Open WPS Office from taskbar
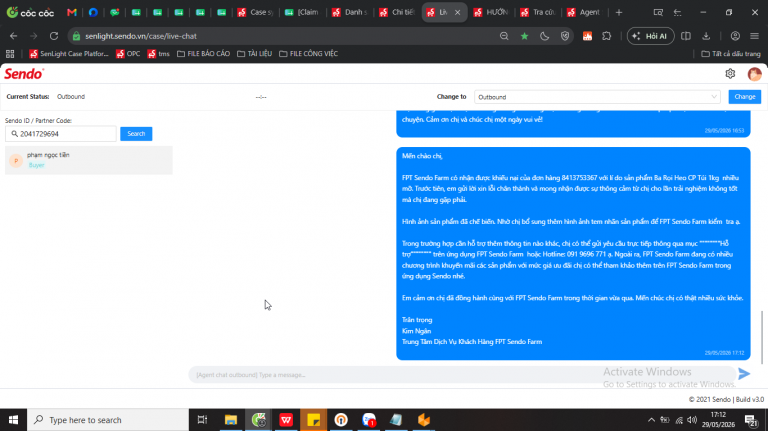768x431 pixels. point(286,420)
